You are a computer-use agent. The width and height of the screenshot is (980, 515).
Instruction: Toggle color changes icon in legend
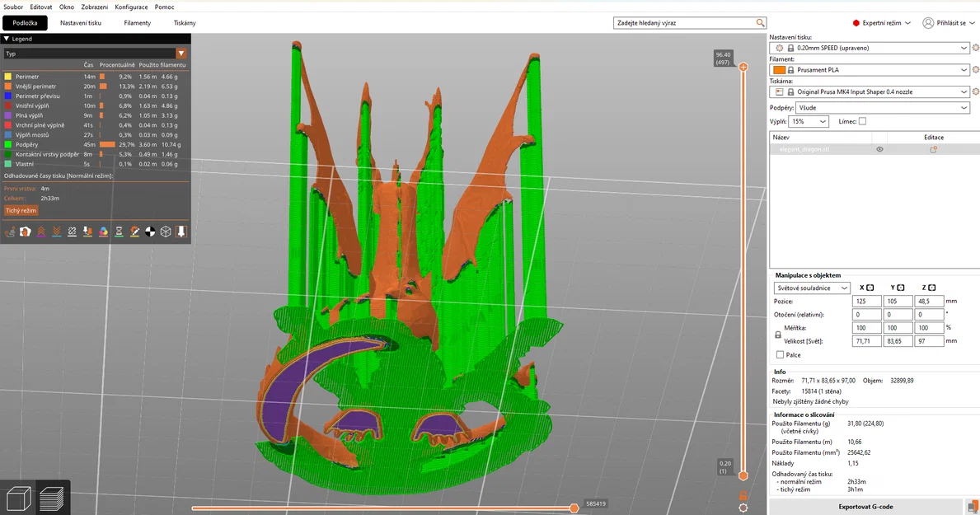103,232
